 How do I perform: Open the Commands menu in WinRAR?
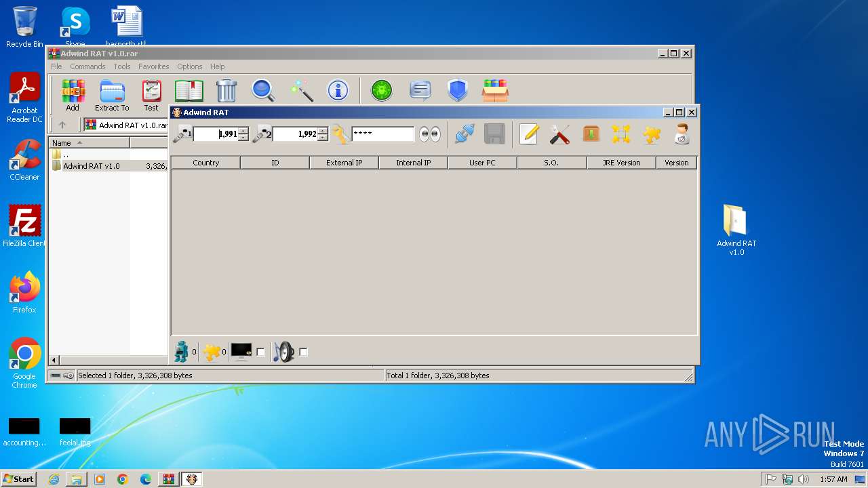87,66
